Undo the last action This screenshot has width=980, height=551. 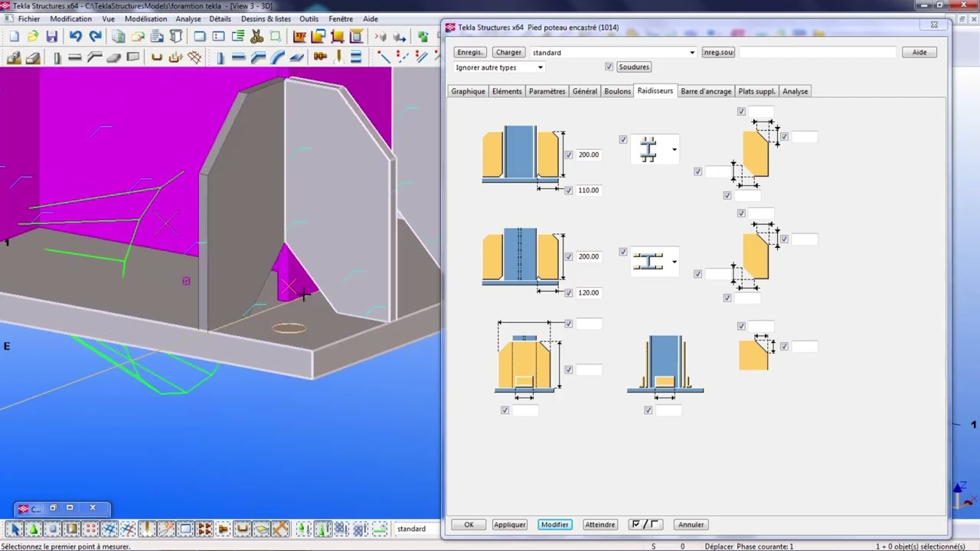click(x=75, y=36)
